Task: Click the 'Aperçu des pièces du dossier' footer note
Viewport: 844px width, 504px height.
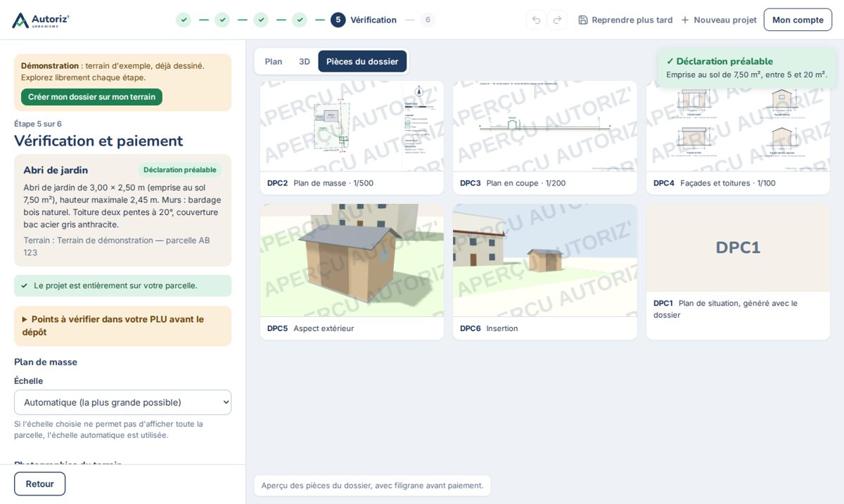Action: [x=372, y=485]
